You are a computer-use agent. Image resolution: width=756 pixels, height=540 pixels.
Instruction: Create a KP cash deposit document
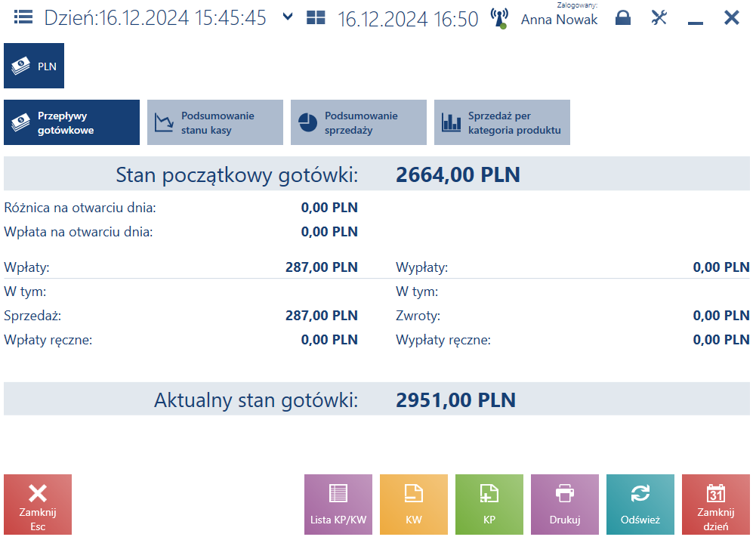489,505
